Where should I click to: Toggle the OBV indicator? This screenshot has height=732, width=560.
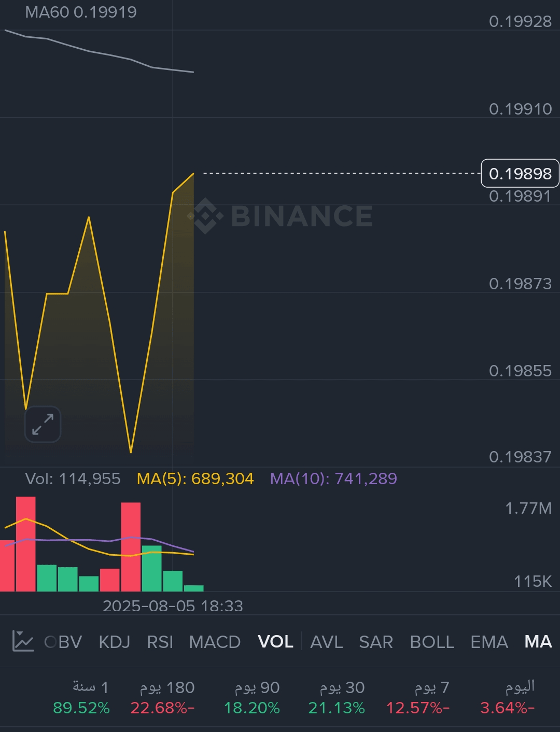coord(64,642)
